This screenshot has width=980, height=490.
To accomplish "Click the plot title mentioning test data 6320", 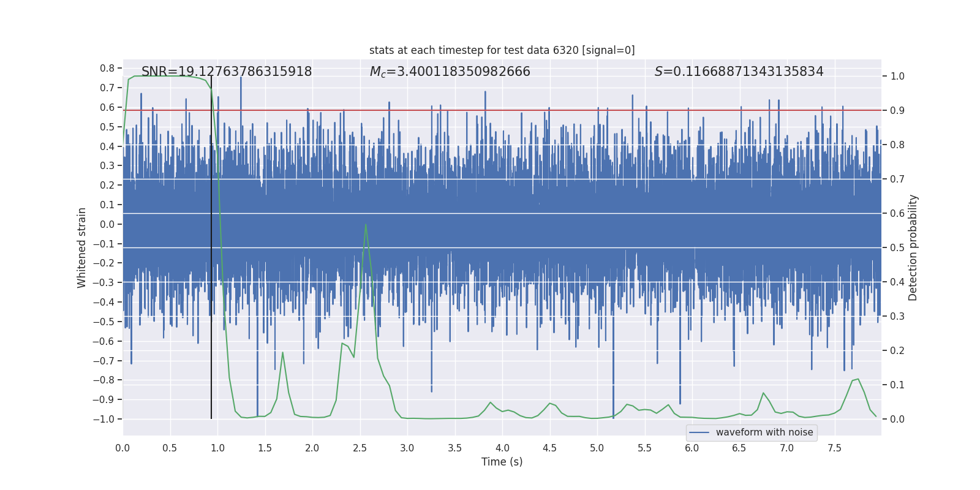I will click(502, 50).
